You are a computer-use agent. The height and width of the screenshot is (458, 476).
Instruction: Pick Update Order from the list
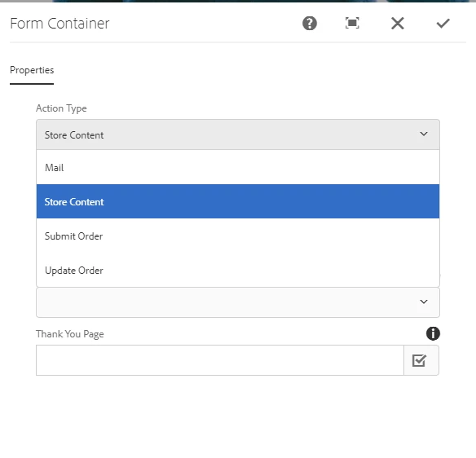(238, 270)
